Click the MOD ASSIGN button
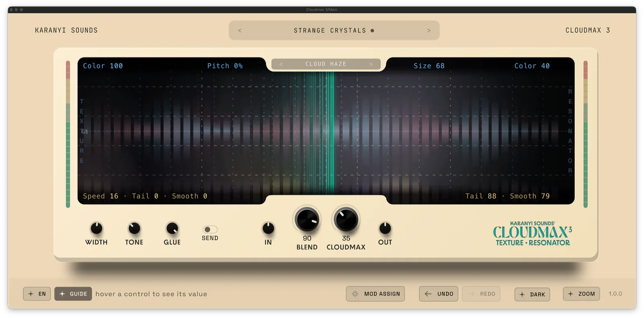Viewport: 644px width, 318px height. 376,294
